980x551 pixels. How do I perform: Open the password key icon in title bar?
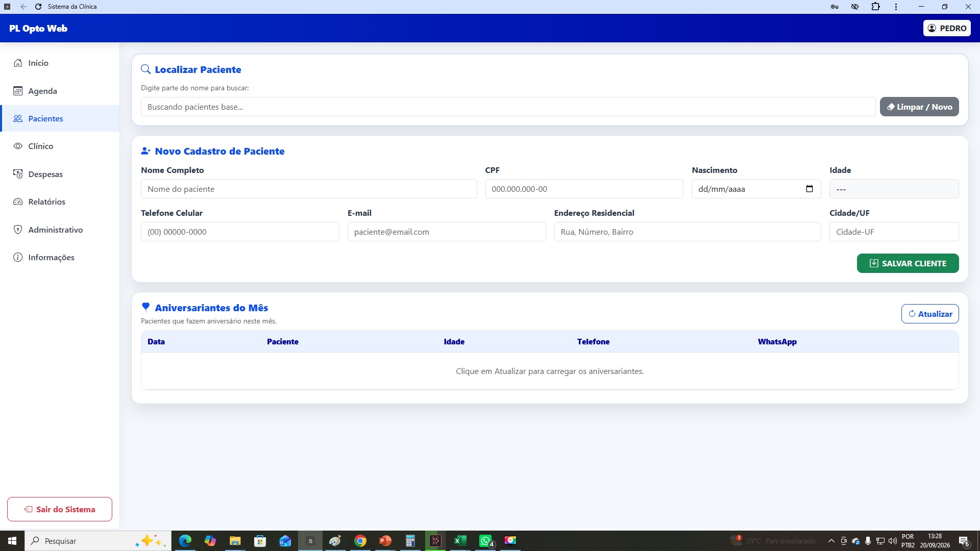[x=835, y=7]
